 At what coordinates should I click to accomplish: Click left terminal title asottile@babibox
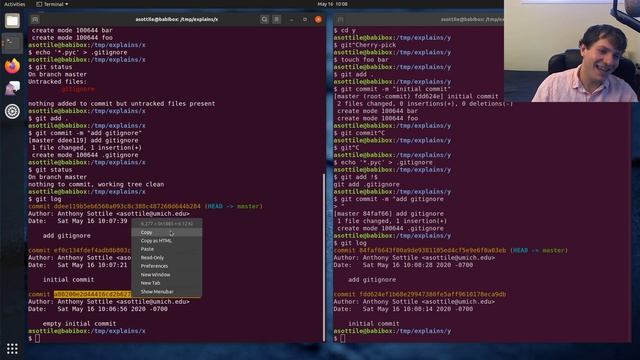click(x=177, y=19)
